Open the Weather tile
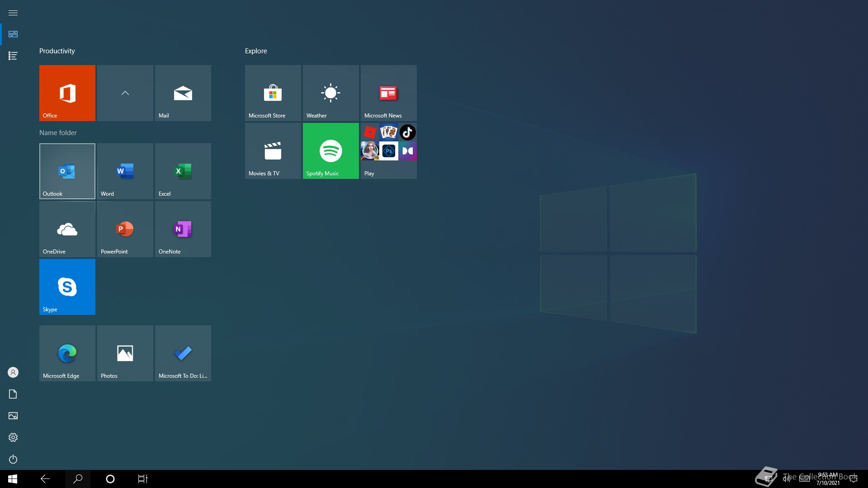The width and height of the screenshot is (868, 488). coord(331,93)
